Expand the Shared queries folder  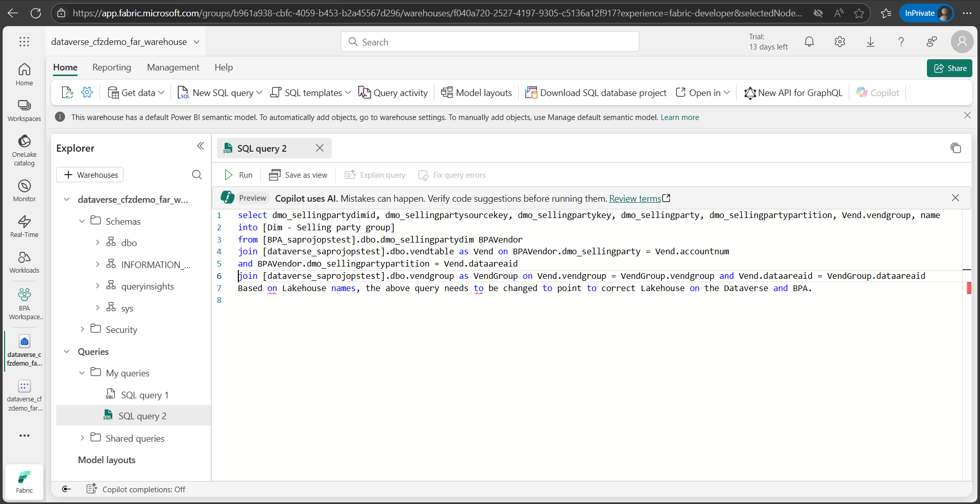(82, 438)
